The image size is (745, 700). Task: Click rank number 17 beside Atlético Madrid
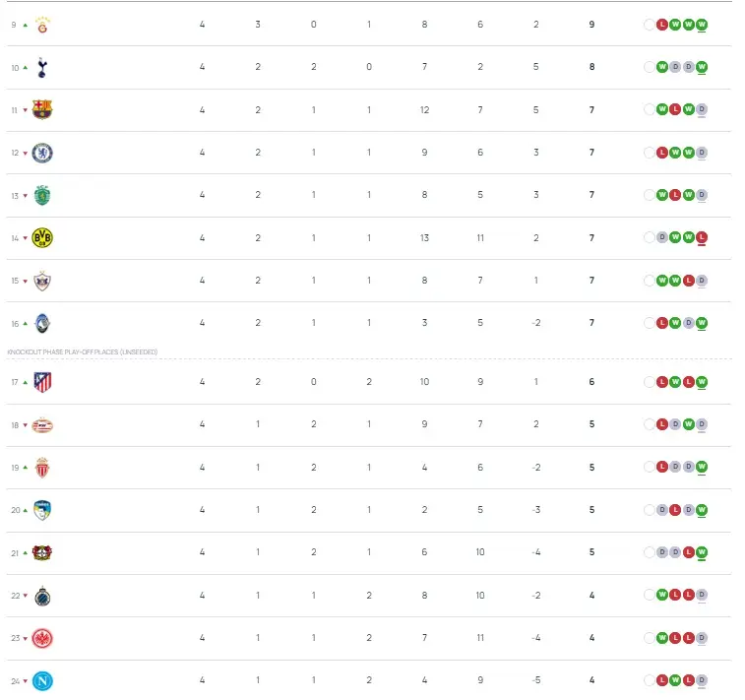tap(15, 382)
